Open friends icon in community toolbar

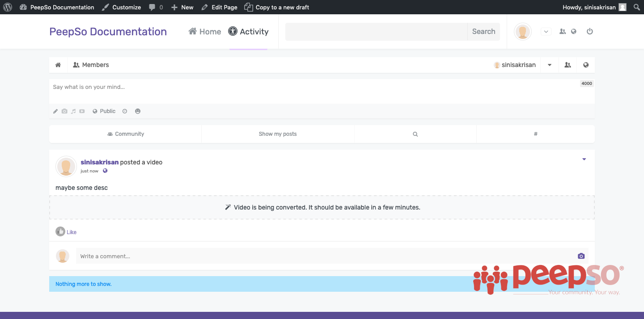point(568,65)
